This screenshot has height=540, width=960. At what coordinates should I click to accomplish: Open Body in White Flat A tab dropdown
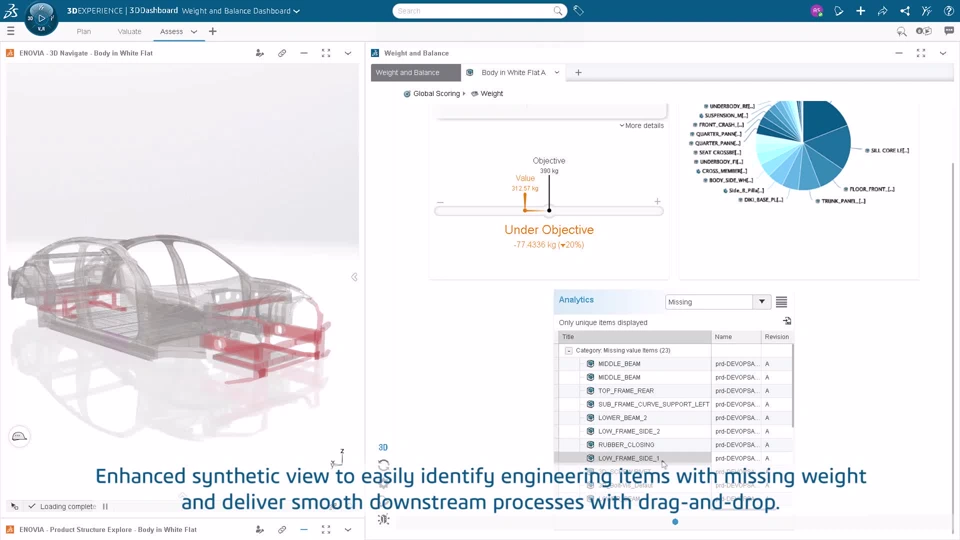[557, 72]
